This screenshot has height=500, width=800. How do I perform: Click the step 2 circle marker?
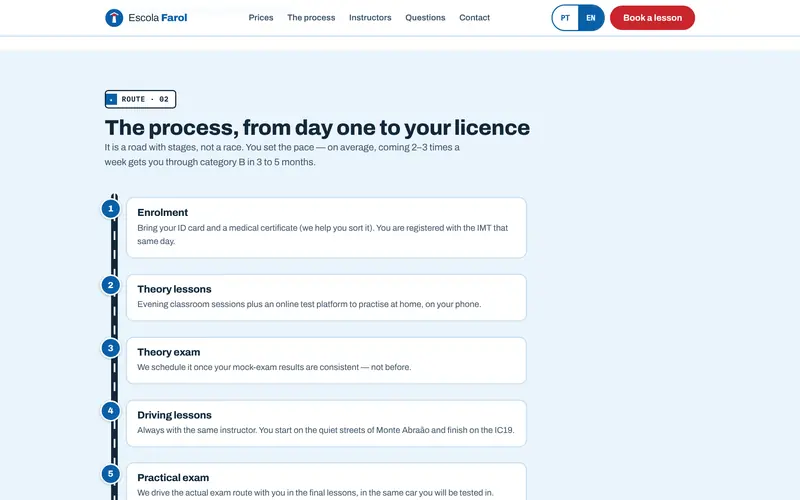[111, 285]
